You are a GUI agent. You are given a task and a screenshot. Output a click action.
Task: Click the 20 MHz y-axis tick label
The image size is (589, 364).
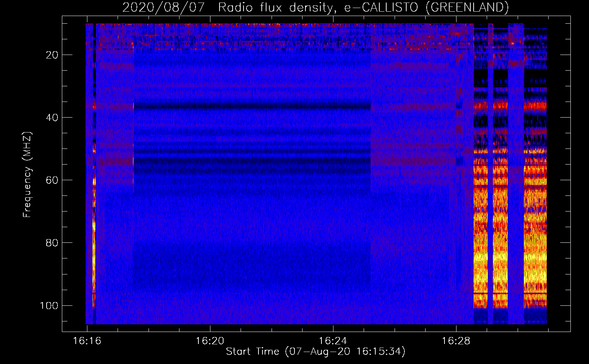click(x=52, y=55)
